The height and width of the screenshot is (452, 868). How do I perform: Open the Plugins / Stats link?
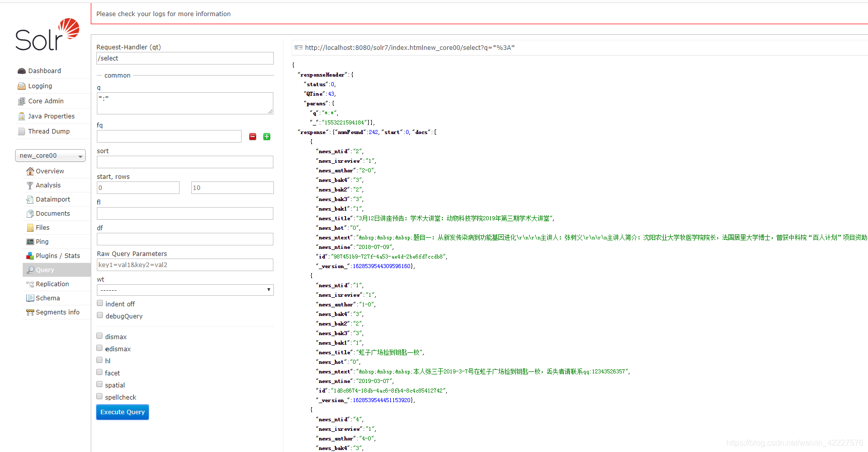(58, 256)
